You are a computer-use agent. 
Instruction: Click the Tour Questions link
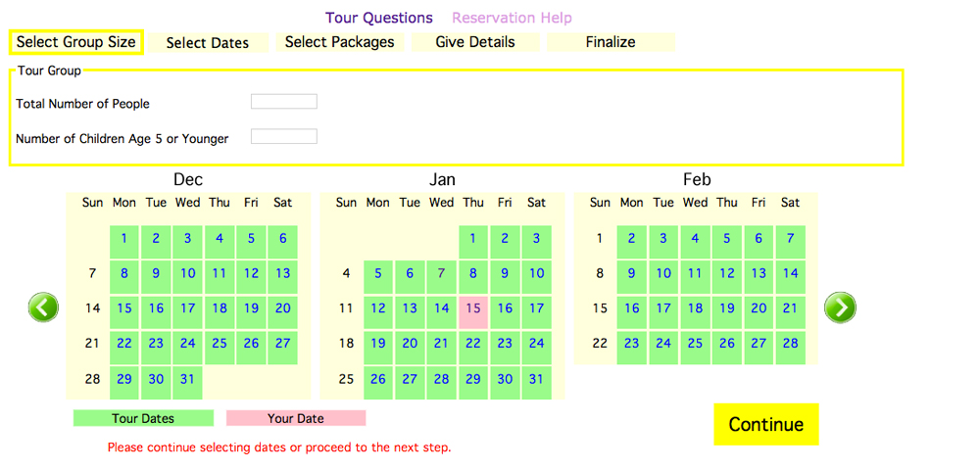click(x=379, y=18)
